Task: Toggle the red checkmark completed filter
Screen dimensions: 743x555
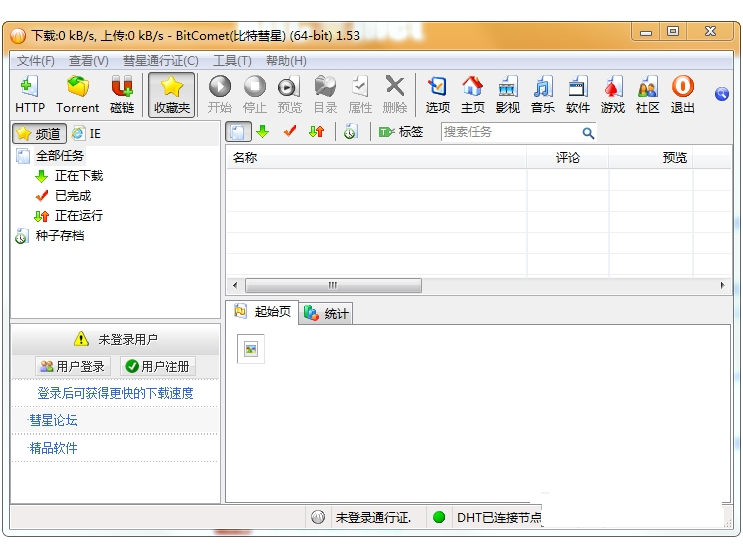Action: click(290, 131)
